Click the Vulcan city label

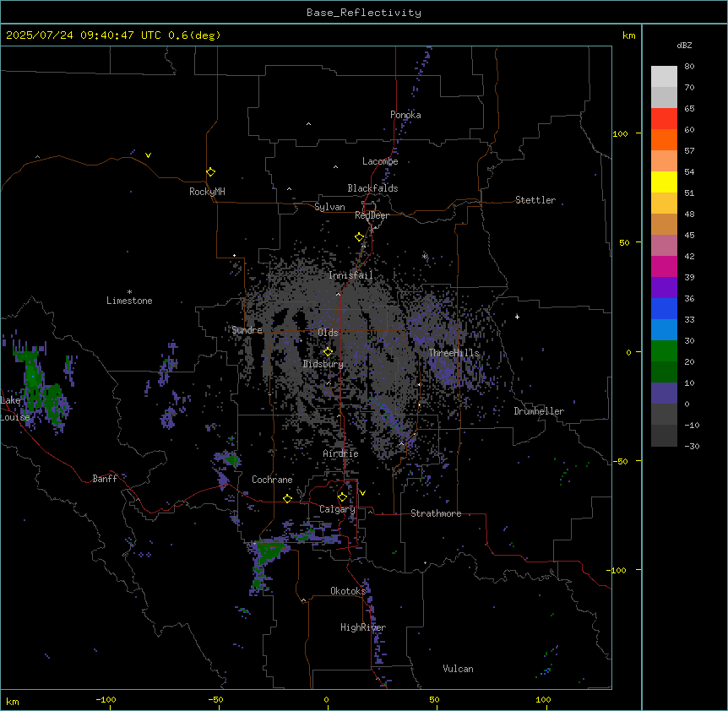458,669
